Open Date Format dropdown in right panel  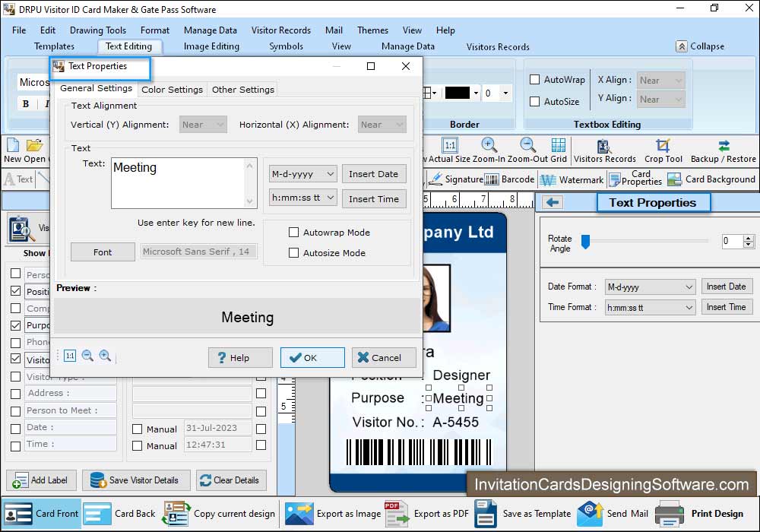pos(650,287)
